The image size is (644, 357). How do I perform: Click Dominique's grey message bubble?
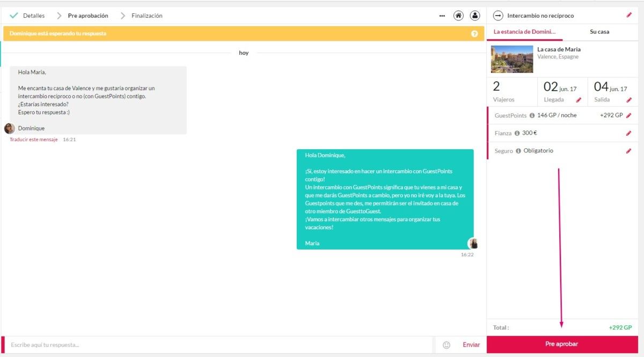click(x=98, y=100)
